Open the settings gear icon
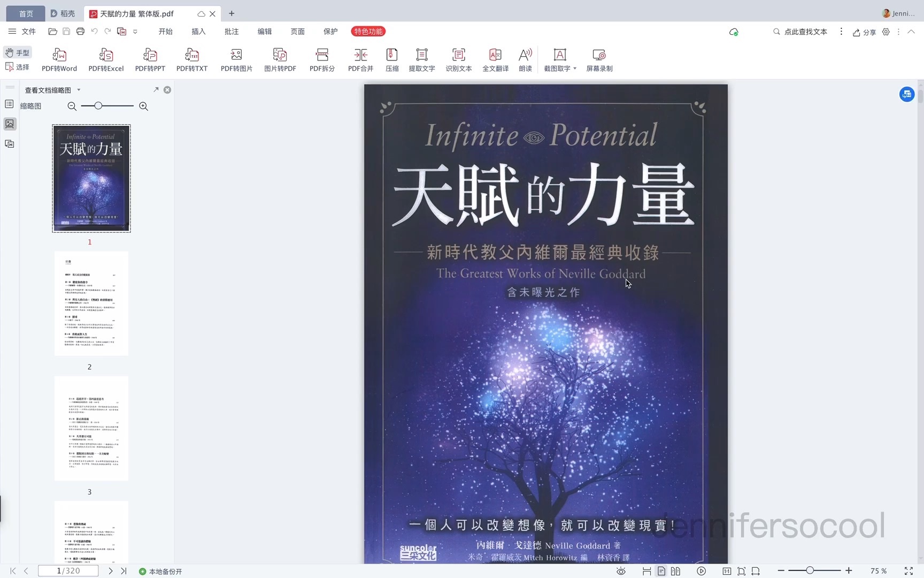Image resolution: width=924 pixels, height=578 pixels. coord(886,32)
